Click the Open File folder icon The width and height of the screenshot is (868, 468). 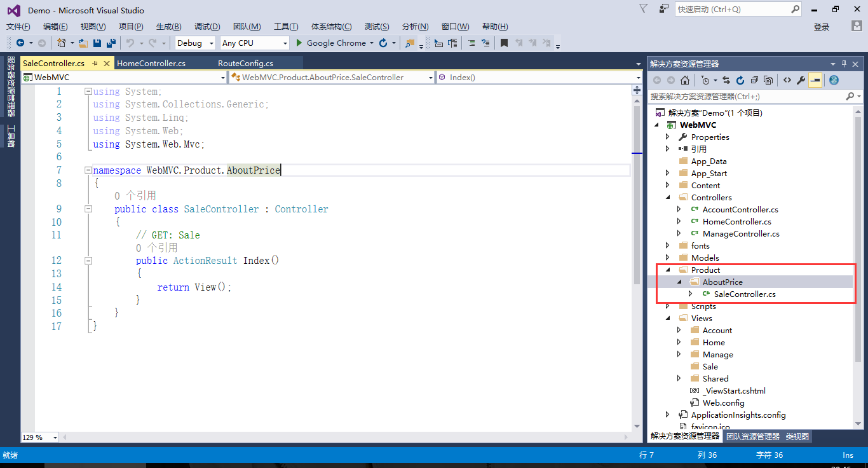tap(83, 43)
